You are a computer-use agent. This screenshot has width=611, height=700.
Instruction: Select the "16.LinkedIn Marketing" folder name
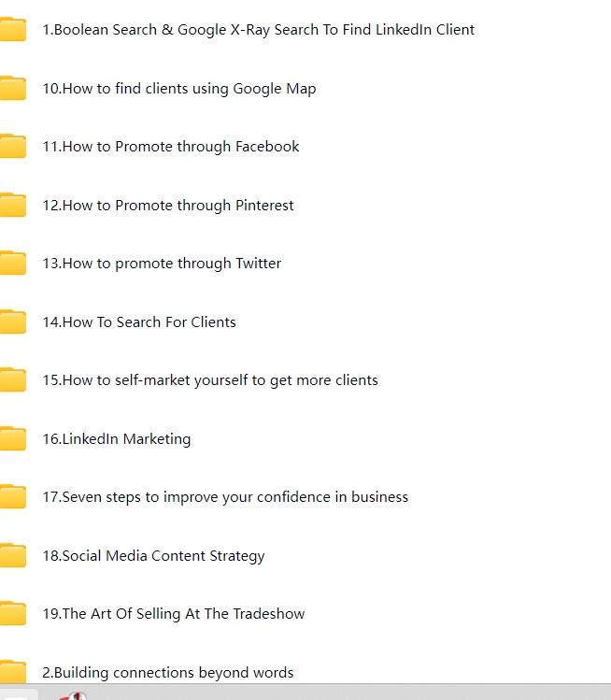(x=116, y=439)
